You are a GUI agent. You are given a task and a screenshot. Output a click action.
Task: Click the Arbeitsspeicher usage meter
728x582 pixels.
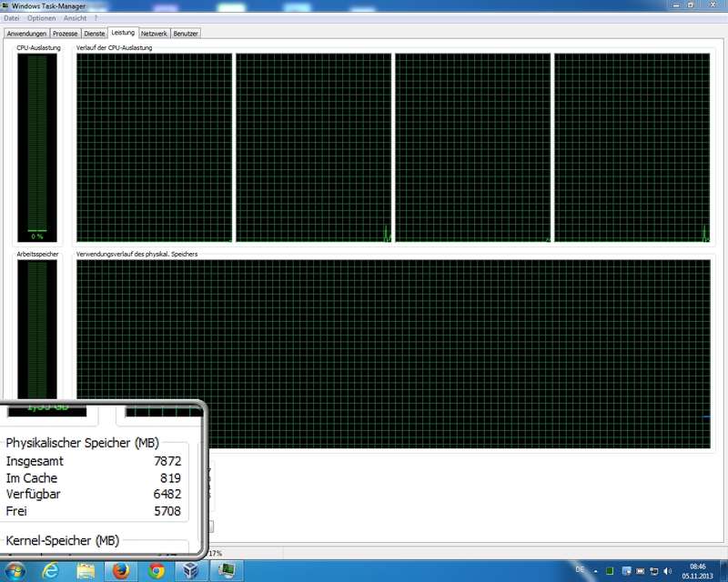point(37,329)
